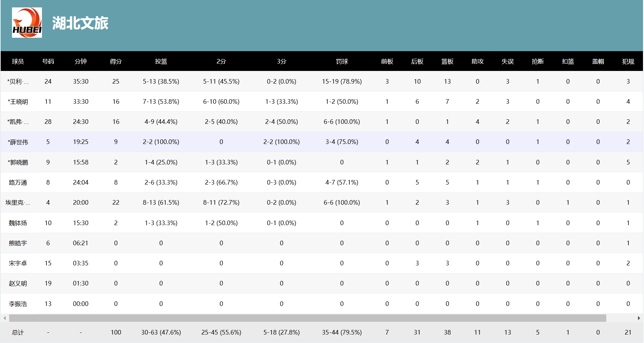Select the 球员 column header
This screenshot has height=343, width=644.
click(18, 61)
